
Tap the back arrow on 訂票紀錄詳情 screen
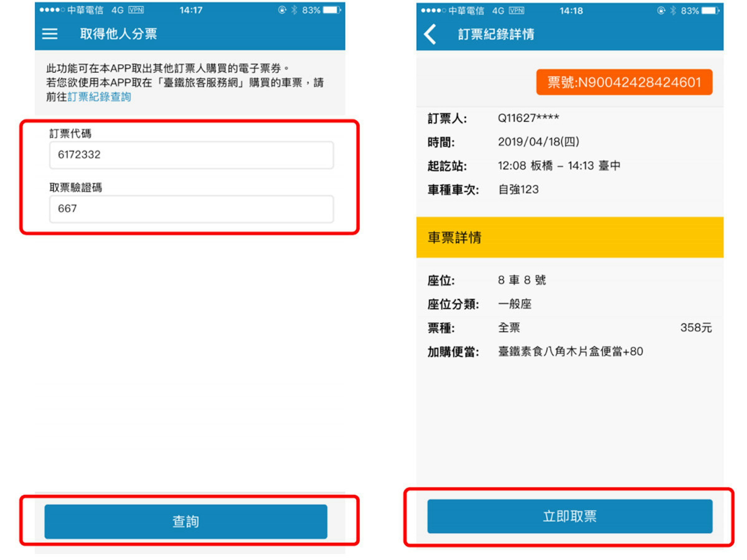[430, 34]
